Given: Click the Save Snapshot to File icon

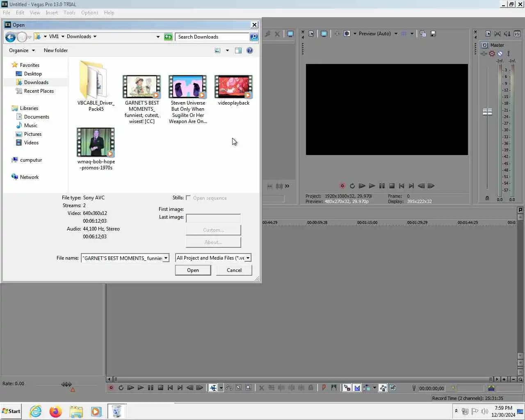Looking at the screenshot, I should click(433, 34).
